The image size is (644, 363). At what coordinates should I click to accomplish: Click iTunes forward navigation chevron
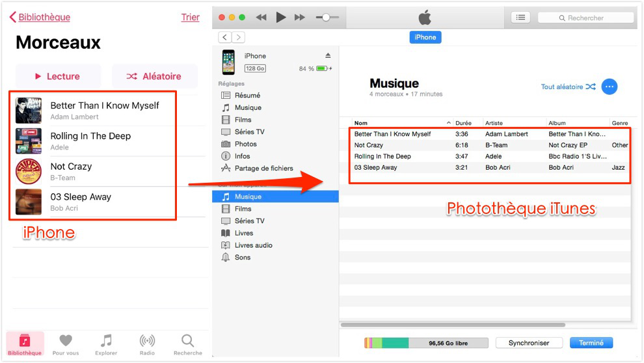(239, 37)
